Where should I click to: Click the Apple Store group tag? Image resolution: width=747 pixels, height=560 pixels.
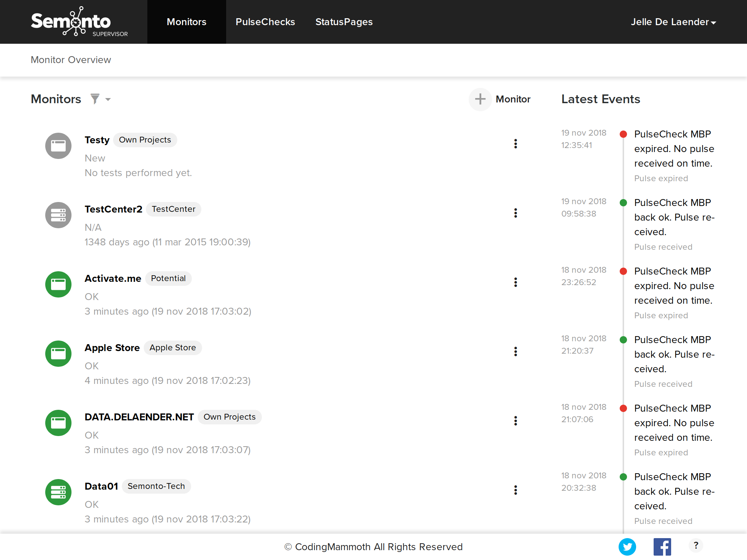173,348
